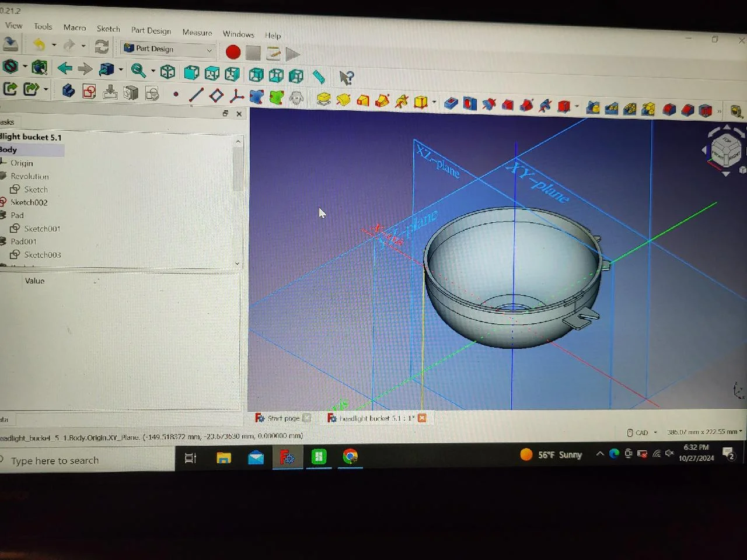Click the Create body icon
The width and height of the screenshot is (747, 560).
click(68, 91)
